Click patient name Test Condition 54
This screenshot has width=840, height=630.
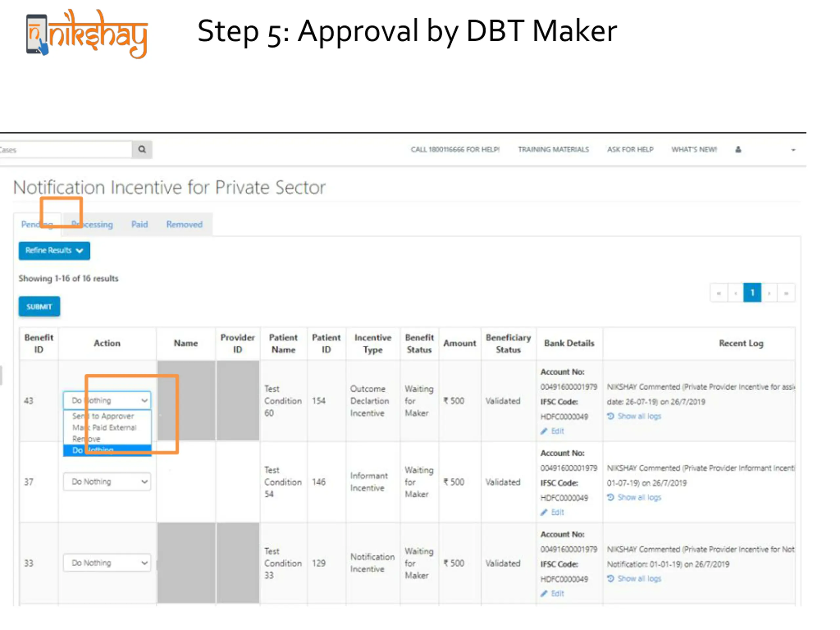(x=283, y=482)
